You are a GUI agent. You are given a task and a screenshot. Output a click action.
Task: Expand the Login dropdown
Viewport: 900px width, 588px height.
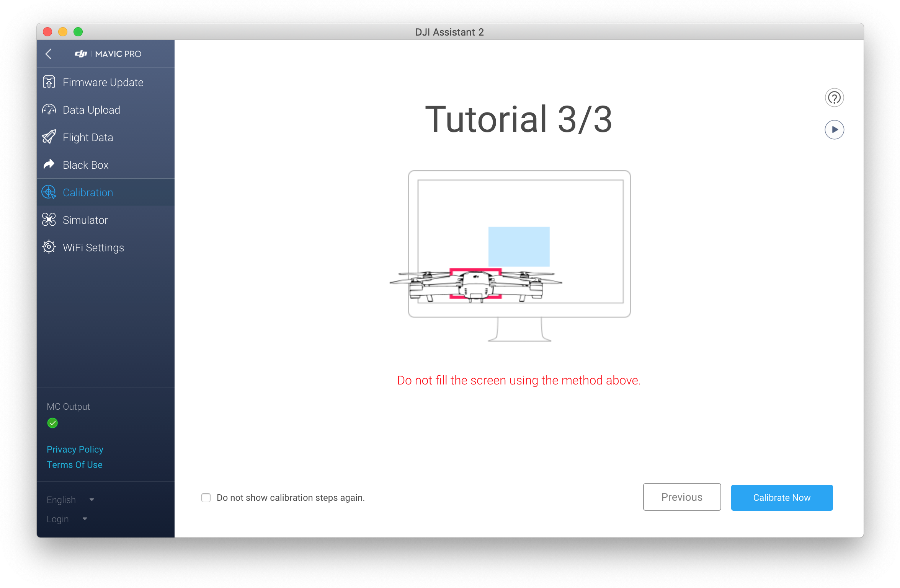(x=67, y=519)
